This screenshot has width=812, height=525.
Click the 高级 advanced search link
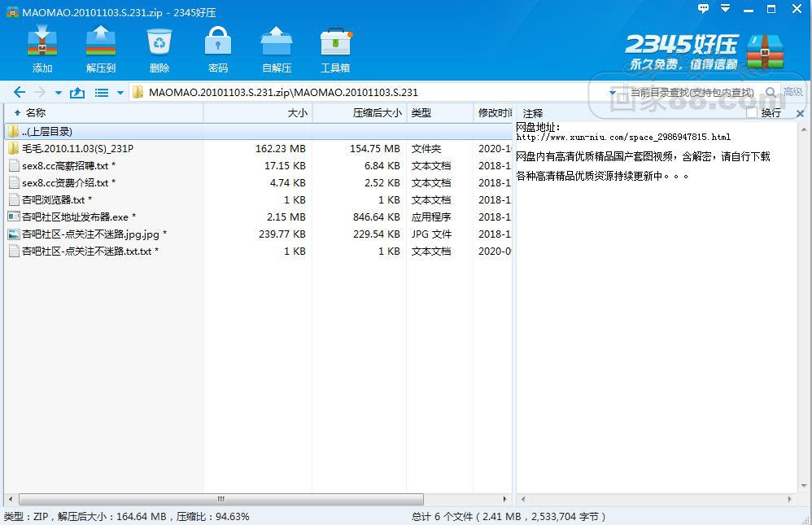tap(792, 92)
